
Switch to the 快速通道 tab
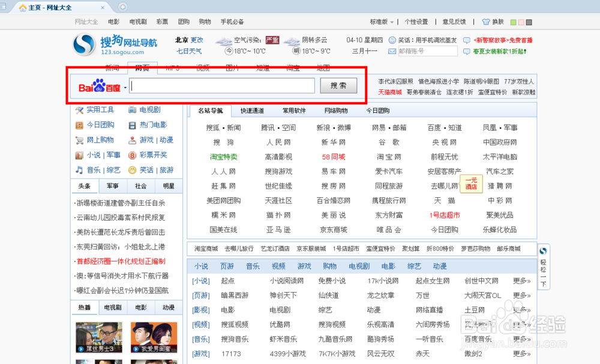coord(252,110)
